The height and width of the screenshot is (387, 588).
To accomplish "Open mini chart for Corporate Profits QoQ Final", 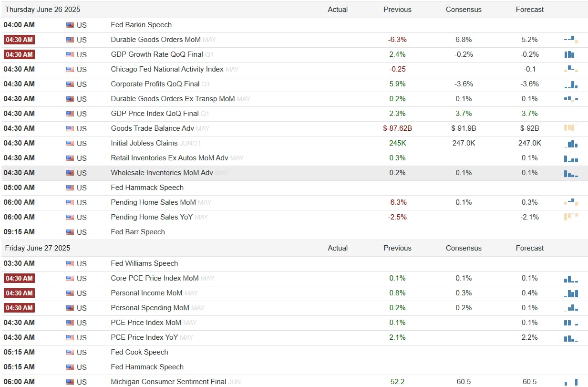I will pos(571,84).
